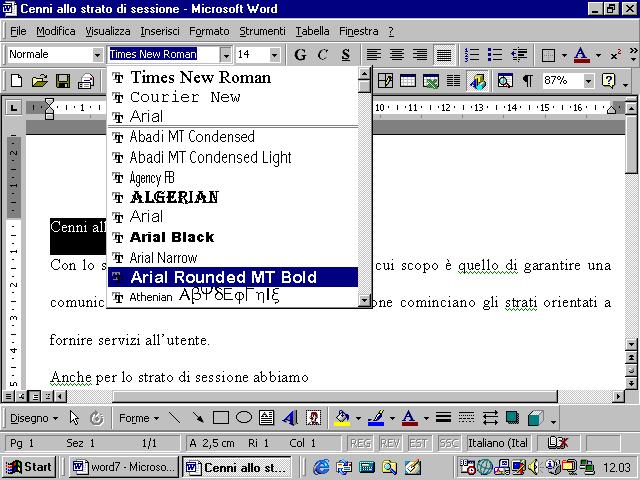Click the Windows Start button
This screenshot has height=480, width=640.
30,467
